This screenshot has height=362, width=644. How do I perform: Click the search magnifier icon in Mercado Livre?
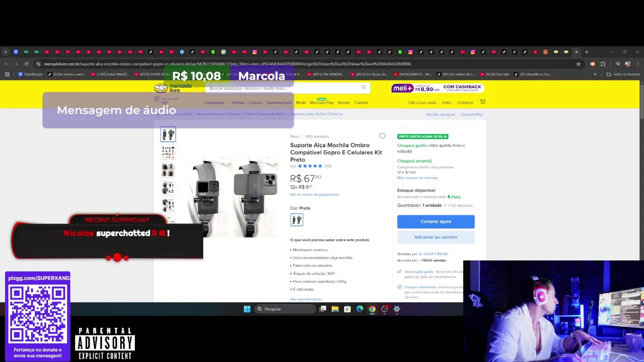pyautogui.click(x=364, y=87)
